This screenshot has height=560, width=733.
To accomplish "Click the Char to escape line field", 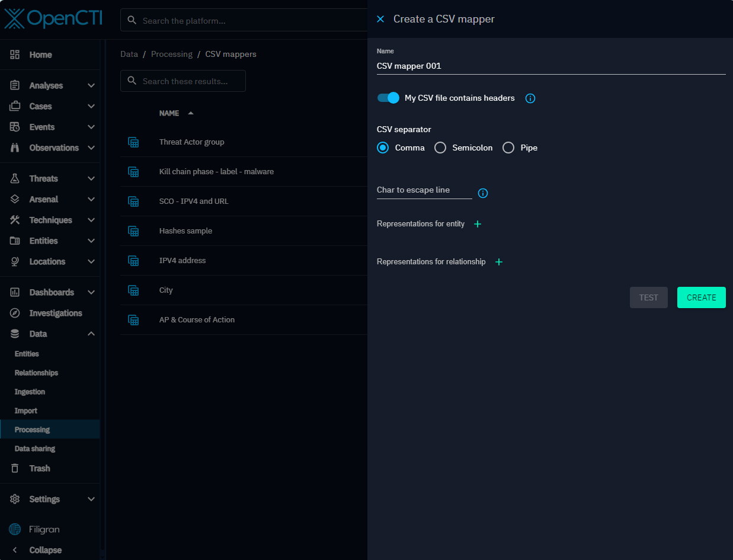I will [424, 190].
